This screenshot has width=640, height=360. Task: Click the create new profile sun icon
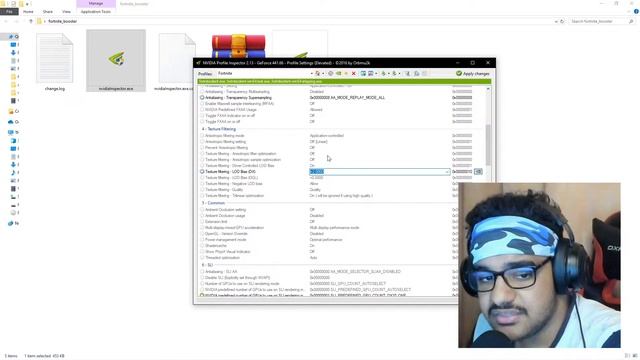[346, 73]
